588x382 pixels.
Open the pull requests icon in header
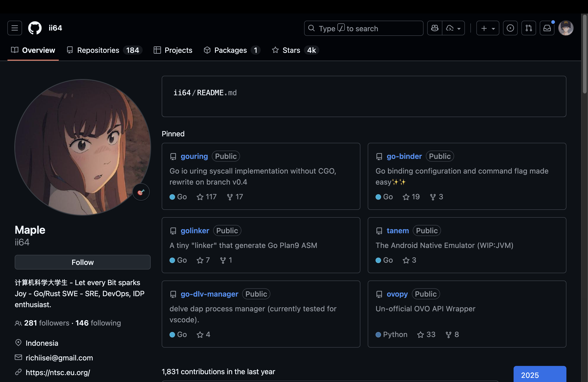tap(529, 28)
